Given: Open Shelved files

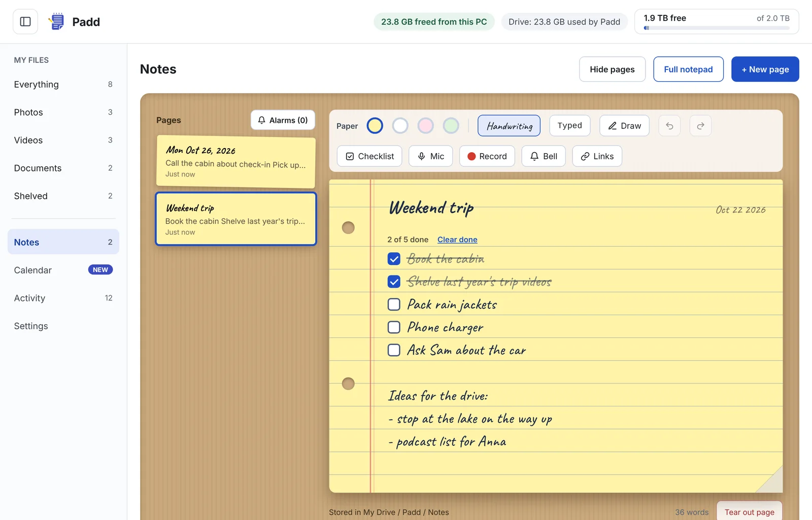Looking at the screenshot, I should [x=63, y=196].
